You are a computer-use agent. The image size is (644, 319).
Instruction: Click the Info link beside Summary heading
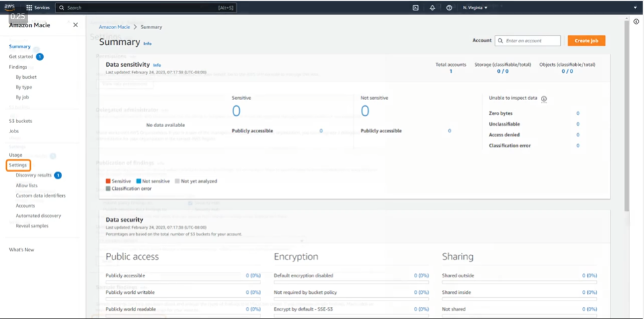tap(147, 44)
